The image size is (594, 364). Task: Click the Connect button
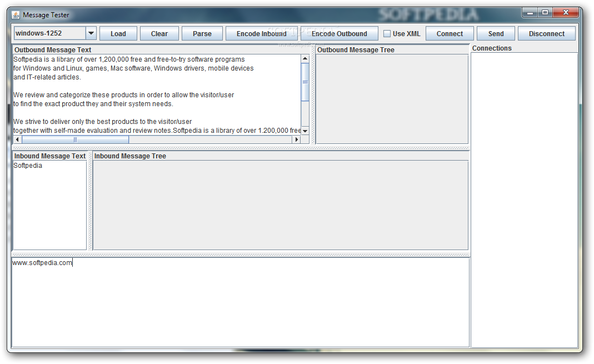(450, 34)
